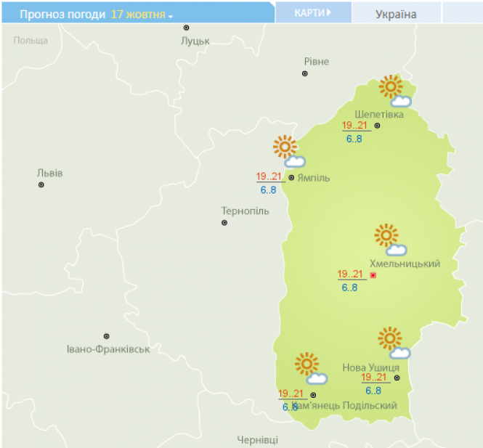Click the weather icon above Кам'янець Подільський
Image resolution: width=483 pixels, height=448 pixels.
click(309, 367)
